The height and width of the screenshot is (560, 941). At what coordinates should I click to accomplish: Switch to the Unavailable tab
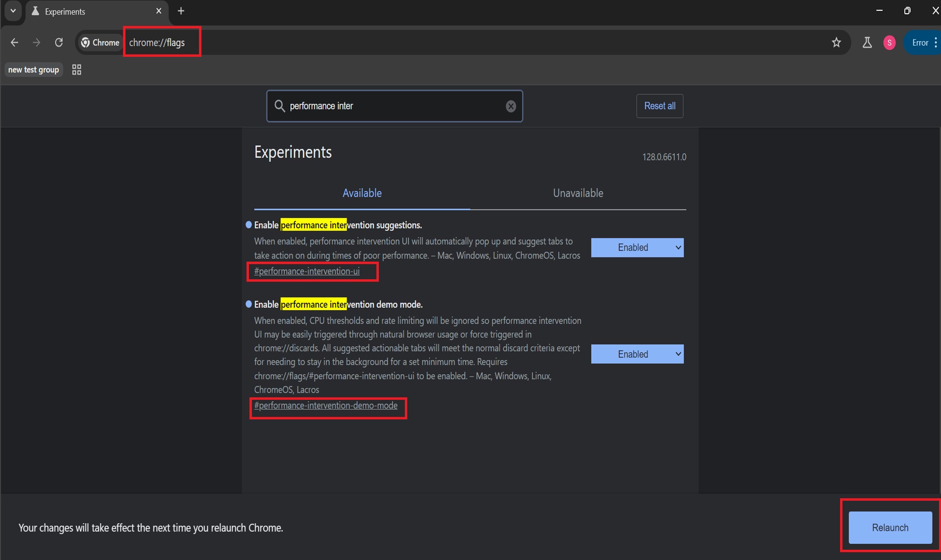pyautogui.click(x=577, y=193)
